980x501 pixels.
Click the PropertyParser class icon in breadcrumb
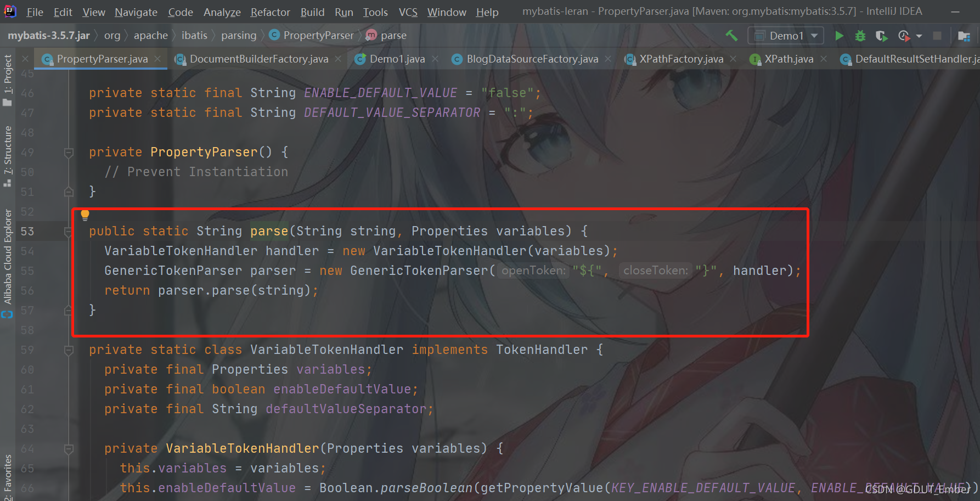click(x=274, y=35)
